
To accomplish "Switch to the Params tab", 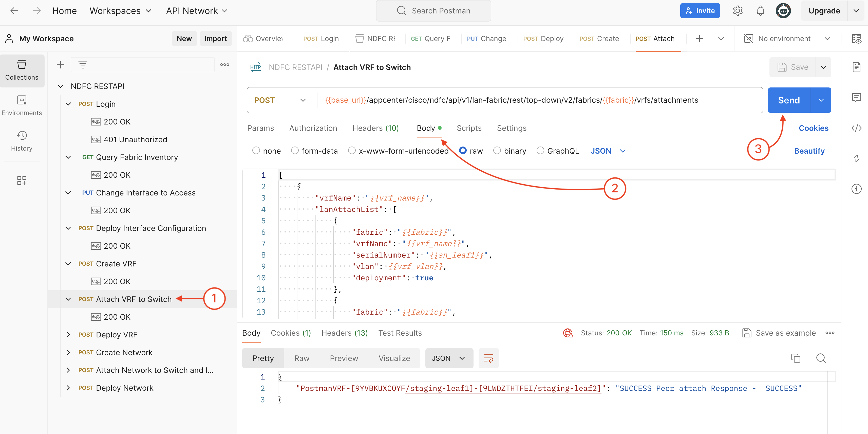I will [260, 128].
